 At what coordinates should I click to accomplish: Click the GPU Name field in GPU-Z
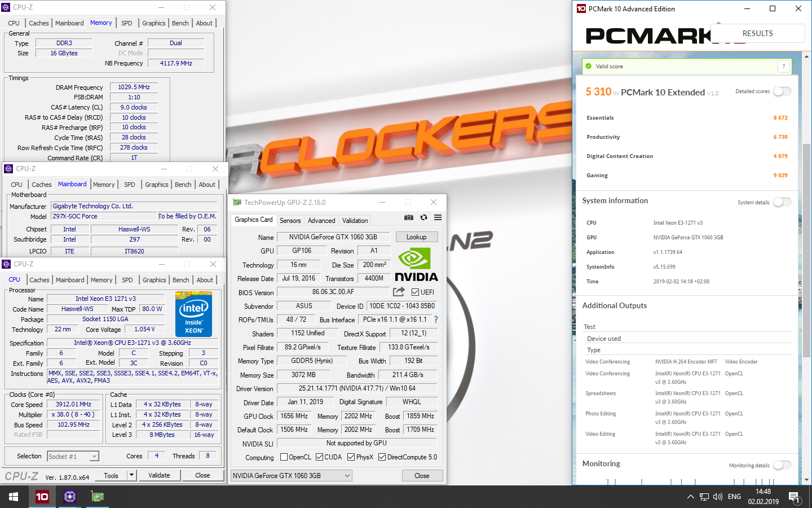(x=333, y=237)
